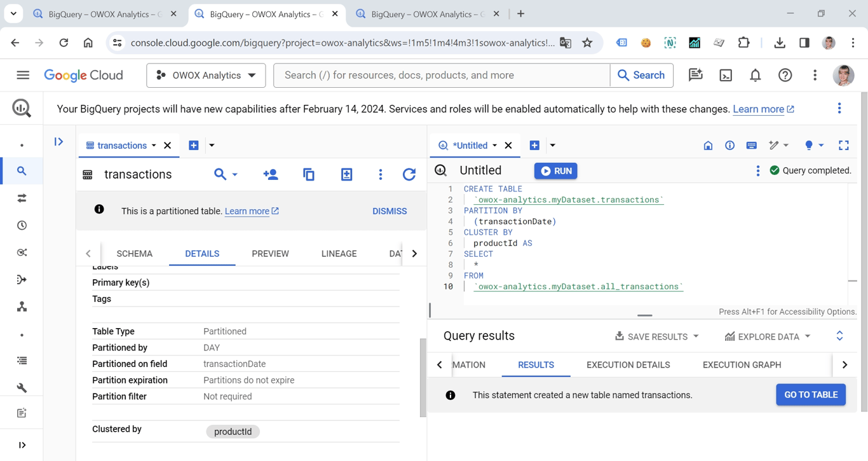Close the transactions tab
The width and height of the screenshot is (868, 461).
point(168,146)
